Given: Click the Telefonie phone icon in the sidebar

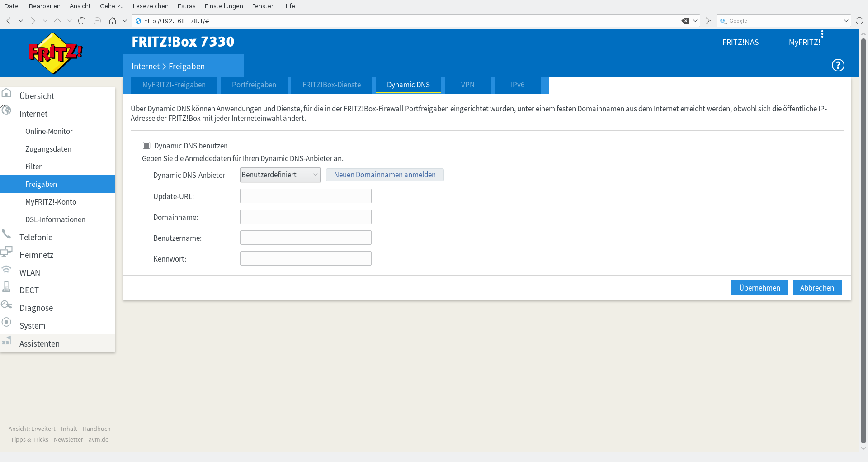Looking at the screenshot, I should coord(6,234).
